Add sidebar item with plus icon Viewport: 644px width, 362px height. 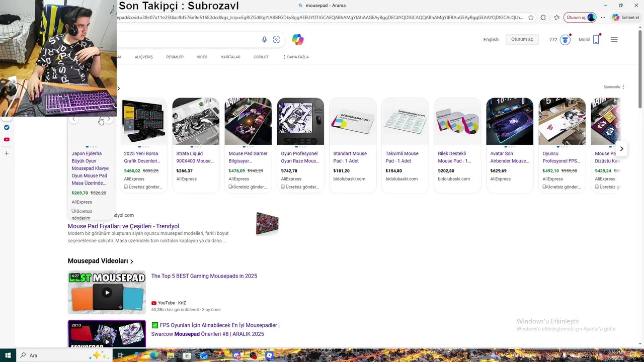tap(7, 153)
